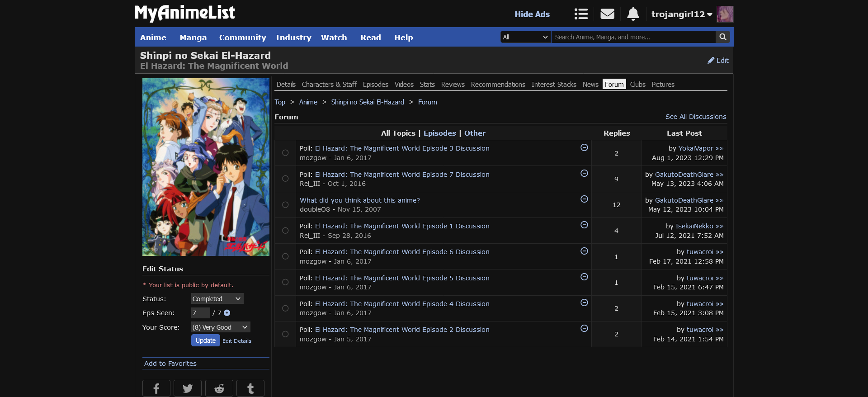The width and height of the screenshot is (868, 397).
Task: Select radio for Episode 1 Discussion topic
Action: pos(285,231)
